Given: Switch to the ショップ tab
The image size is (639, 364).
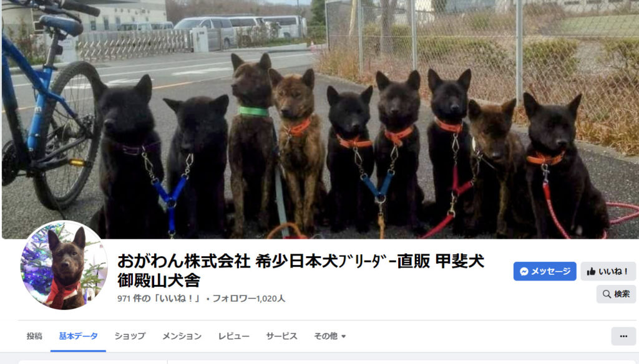Looking at the screenshot, I should 130,336.
